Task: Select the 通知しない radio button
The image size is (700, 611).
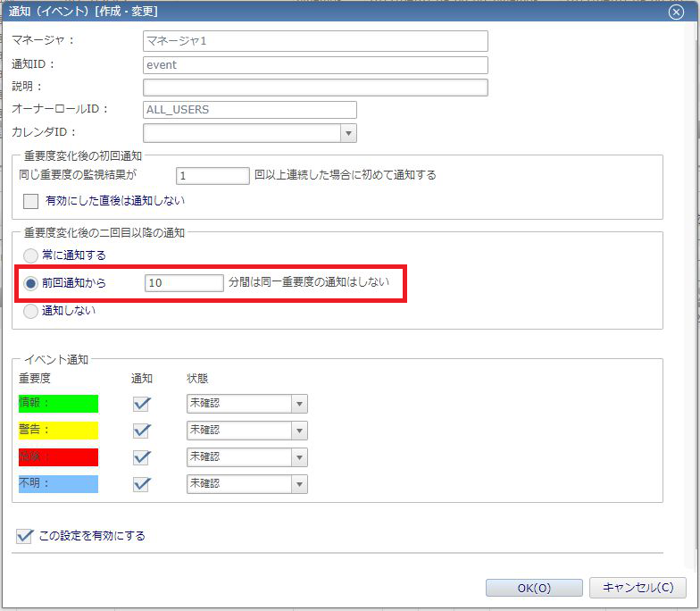Action: [30, 311]
